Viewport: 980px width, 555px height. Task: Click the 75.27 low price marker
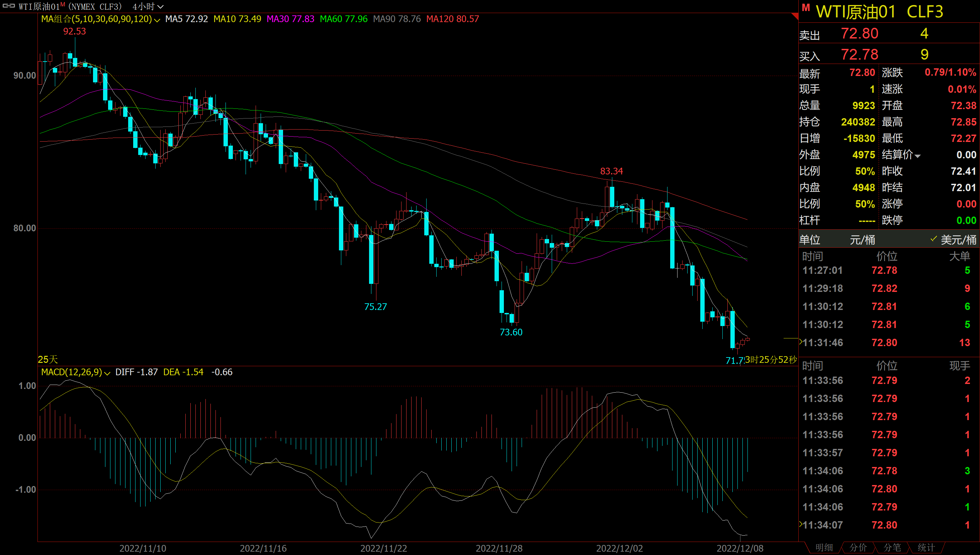375,307
